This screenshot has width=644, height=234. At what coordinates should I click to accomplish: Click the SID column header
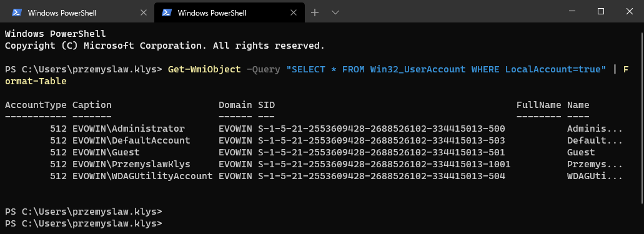(x=267, y=105)
